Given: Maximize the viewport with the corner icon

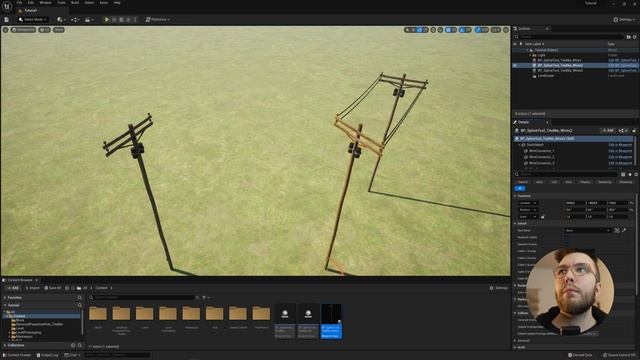Looking at the screenshot, I should pyautogui.click(x=506, y=30).
